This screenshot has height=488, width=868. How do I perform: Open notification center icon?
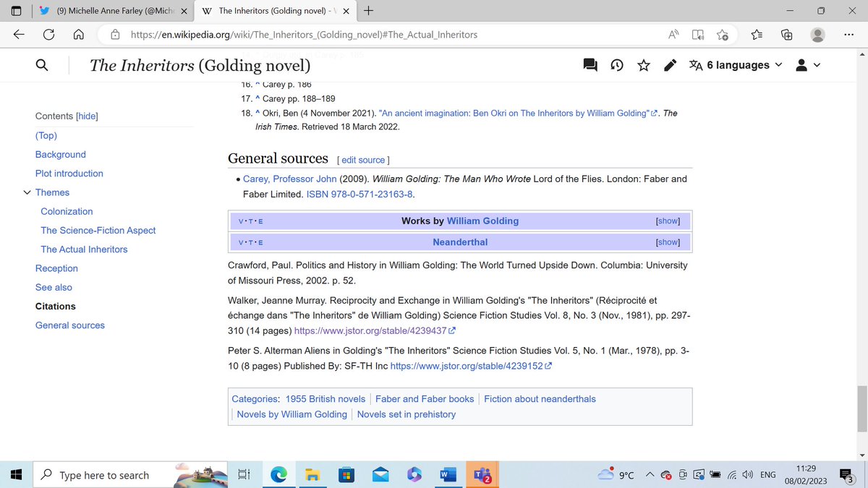(848, 475)
